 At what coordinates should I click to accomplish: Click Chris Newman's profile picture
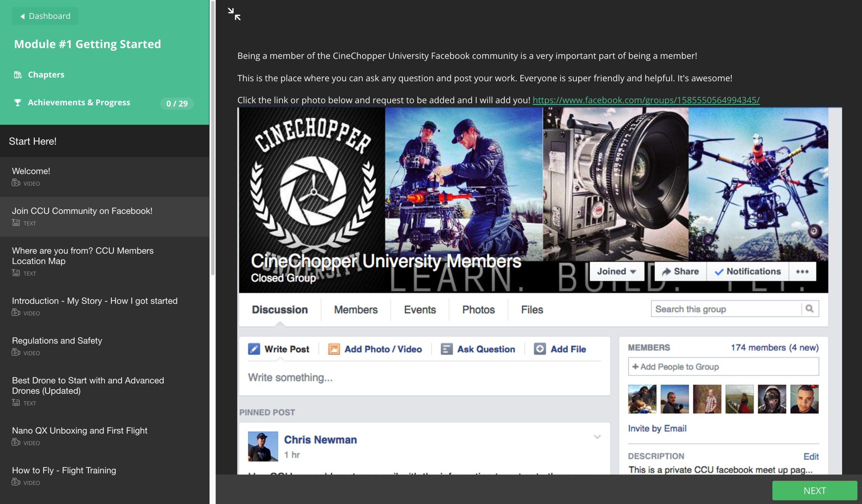pos(263,446)
